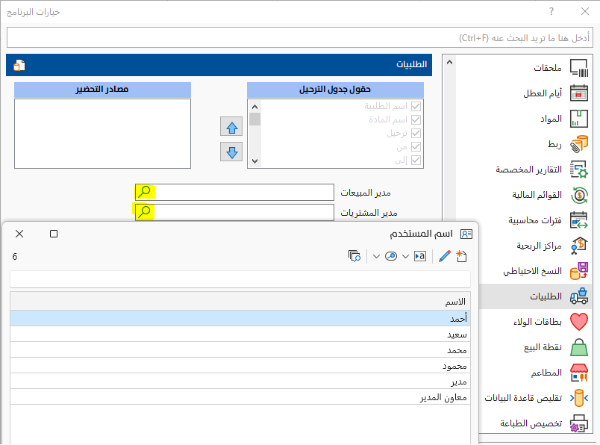Click the مصادر التحضير list box

[102, 134]
